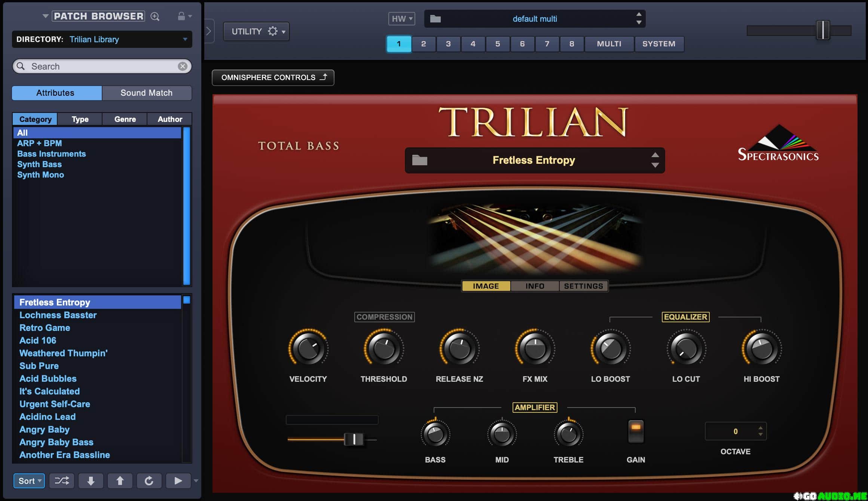
Task: Toggle the Compression section label
Action: (384, 317)
